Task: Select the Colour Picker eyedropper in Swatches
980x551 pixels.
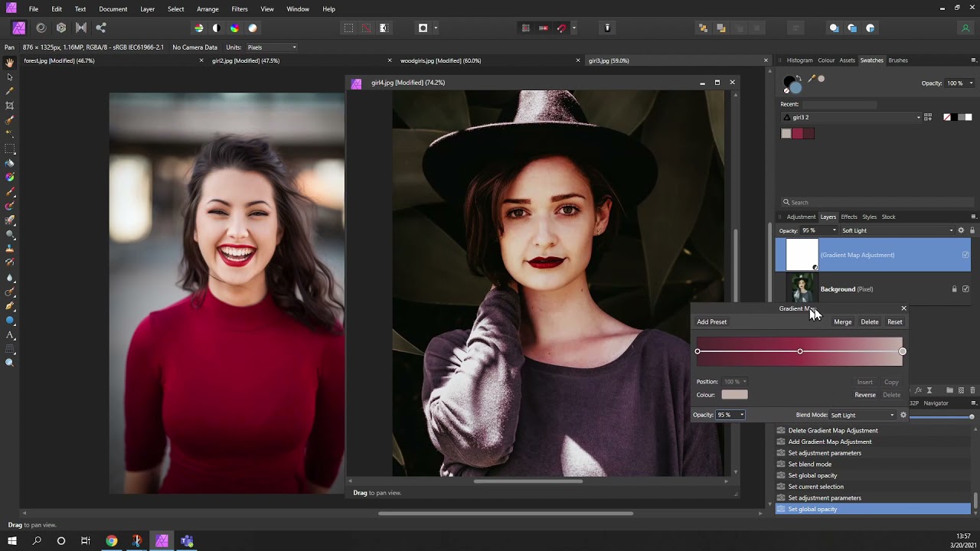Action: 811,79
